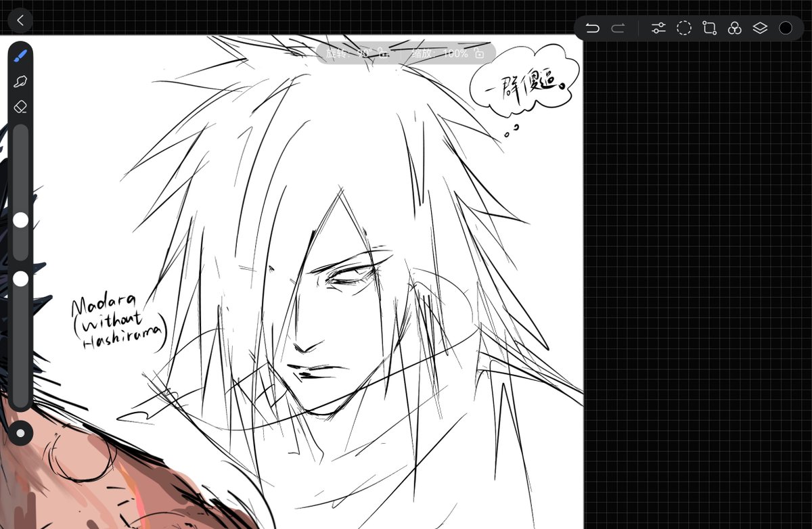Toggle the rotation lock next to 旋转 90°
This screenshot has width=812, height=529.
[383, 53]
